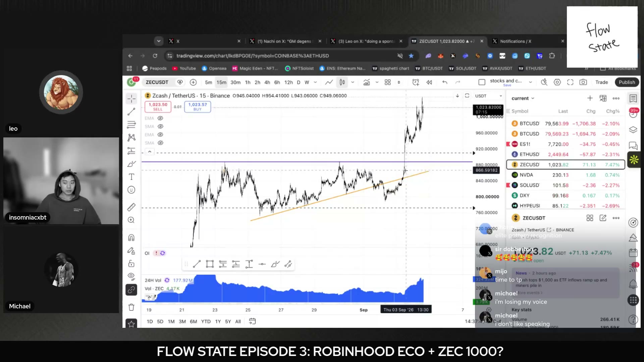Image resolution: width=644 pixels, height=362 pixels.
Task: Select the patterns drawing tool
Action: pos(131,137)
